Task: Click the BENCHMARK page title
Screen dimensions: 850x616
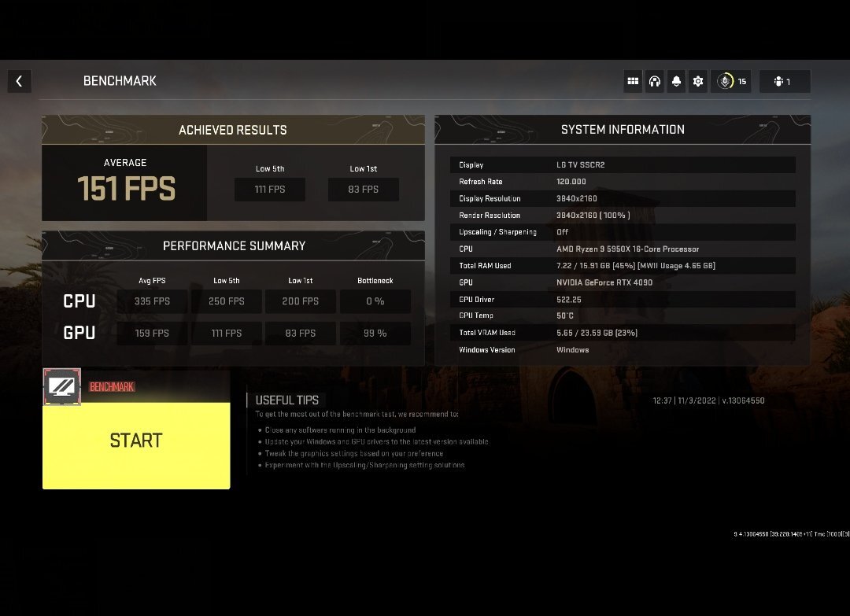Action: point(120,81)
